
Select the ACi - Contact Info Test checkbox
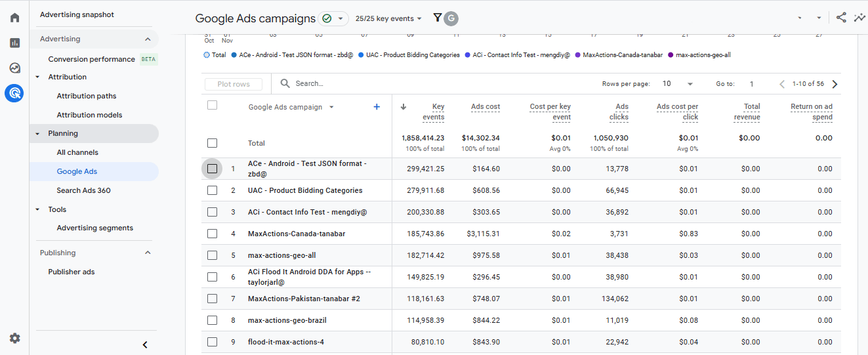coord(212,212)
